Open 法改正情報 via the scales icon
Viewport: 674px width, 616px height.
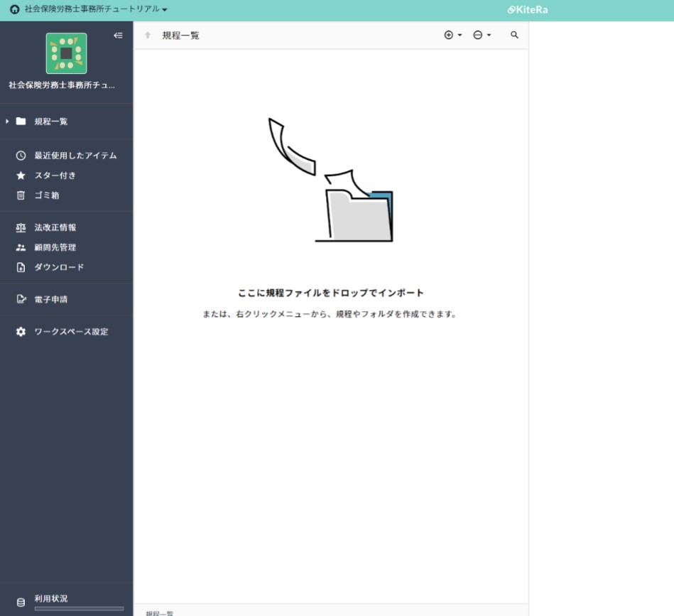pos(21,227)
